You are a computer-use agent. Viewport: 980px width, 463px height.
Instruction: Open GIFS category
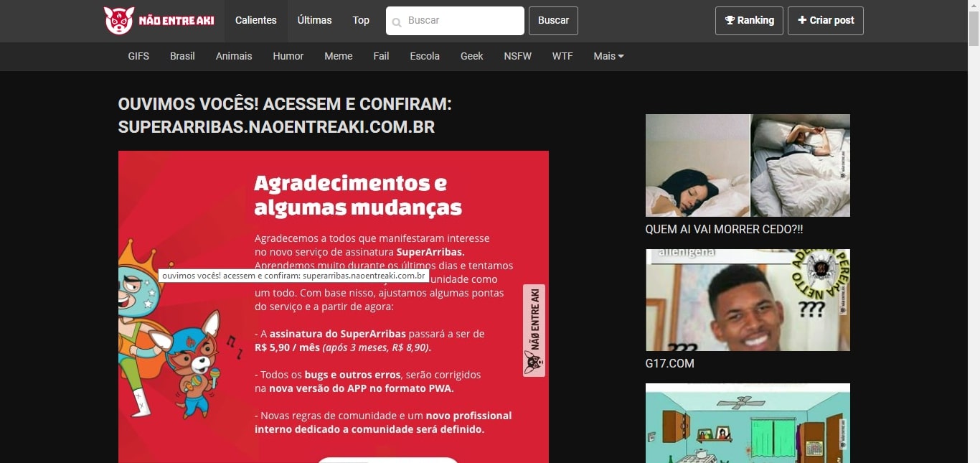tap(138, 56)
